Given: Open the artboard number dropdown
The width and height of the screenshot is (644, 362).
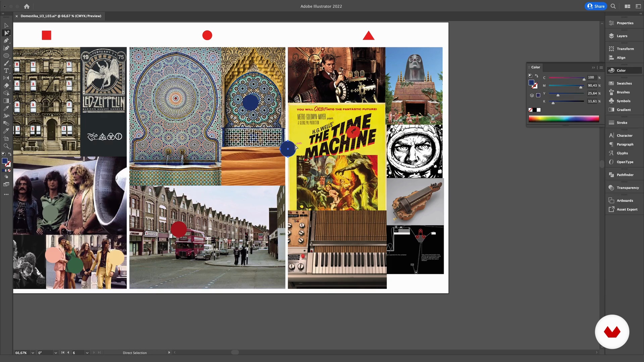Looking at the screenshot, I should point(87,353).
